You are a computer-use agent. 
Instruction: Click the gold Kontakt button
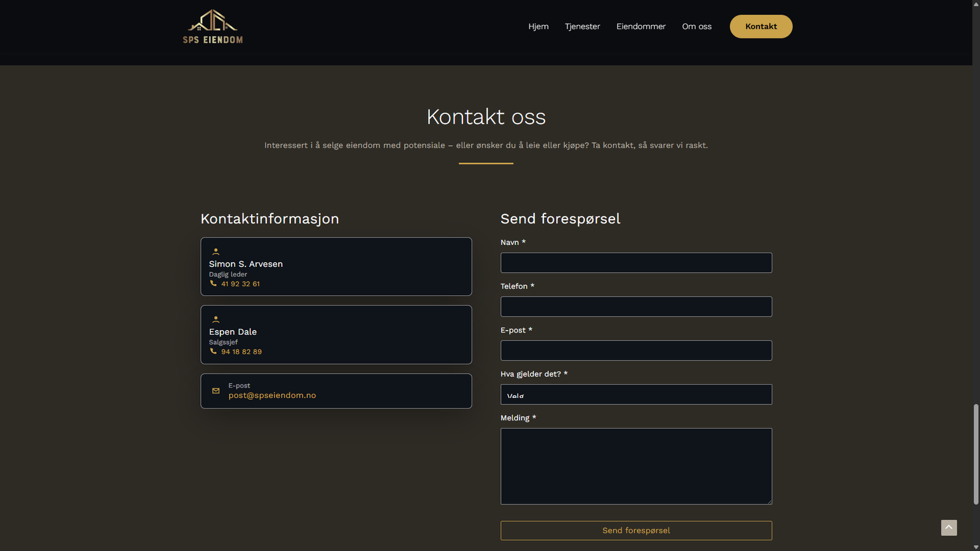761,26
